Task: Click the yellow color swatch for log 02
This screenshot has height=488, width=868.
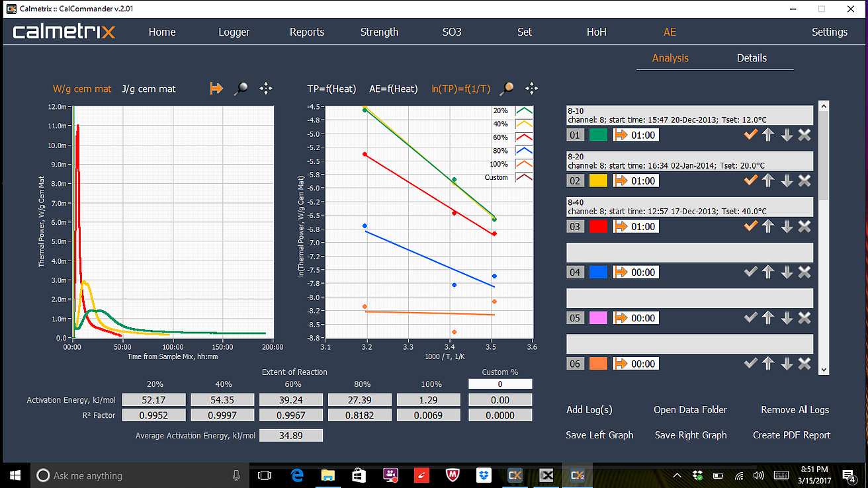Action: pyautogui.click(x=598, y=181)
